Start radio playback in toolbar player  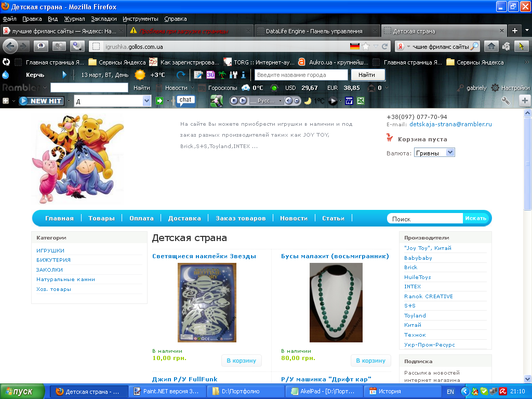pos(243,101)
